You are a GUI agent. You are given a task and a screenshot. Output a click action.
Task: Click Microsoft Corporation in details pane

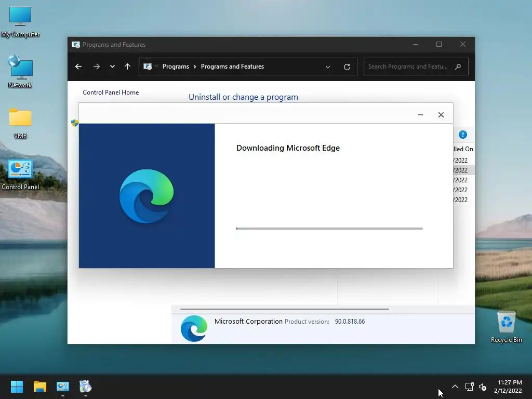(248, 321)
